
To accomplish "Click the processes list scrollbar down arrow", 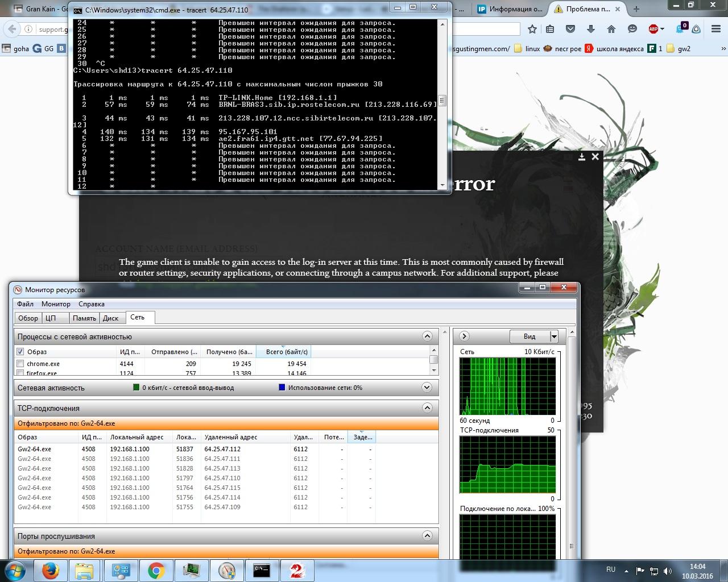I will 434,370.
